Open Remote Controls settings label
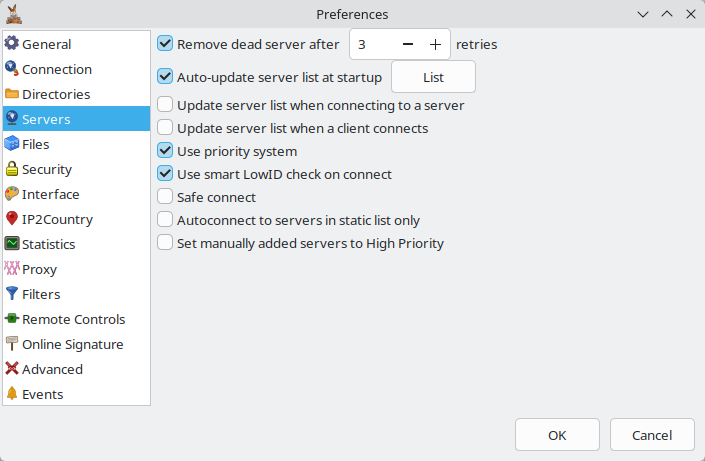This screenshot has width=705, height=461. (x=73, y=319)
